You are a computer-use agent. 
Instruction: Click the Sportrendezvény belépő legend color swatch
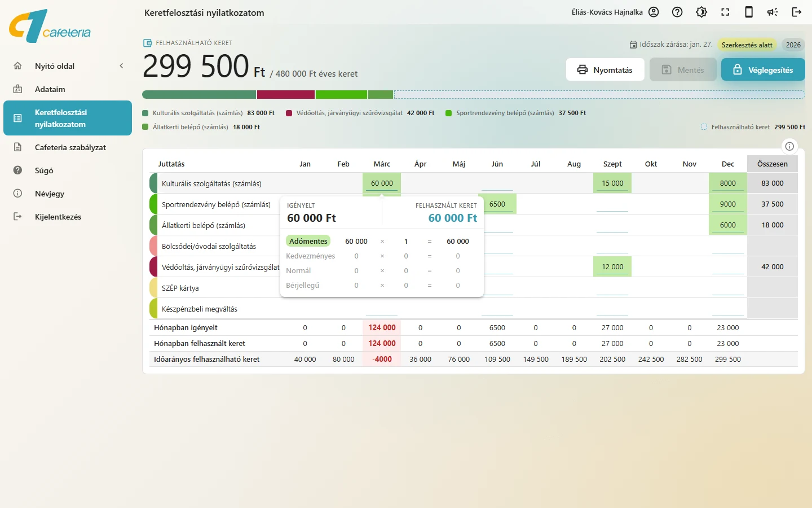[449, 113]
